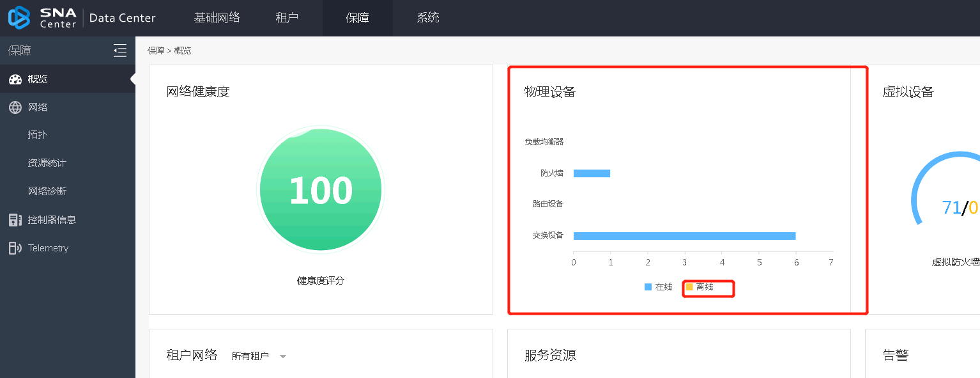Toggle the 在线 blue legend swatch
Viewport: 980px width, 378px height.
pos(648,287)
